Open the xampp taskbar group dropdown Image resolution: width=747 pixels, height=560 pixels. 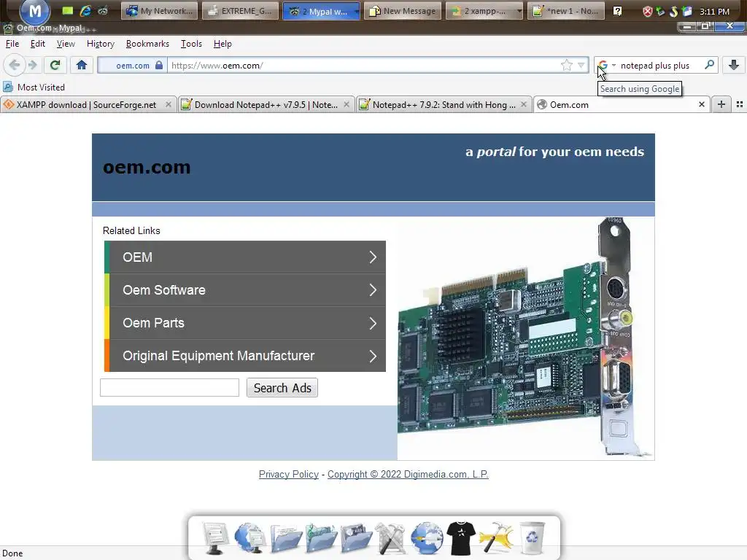pyautogui.click(x=519, y=11)
